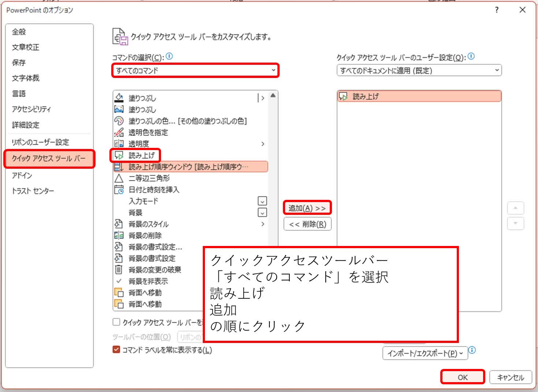This screenshot has width=538, height=392.
Task: Open the 言語 options category
Action: coord(49,94)
